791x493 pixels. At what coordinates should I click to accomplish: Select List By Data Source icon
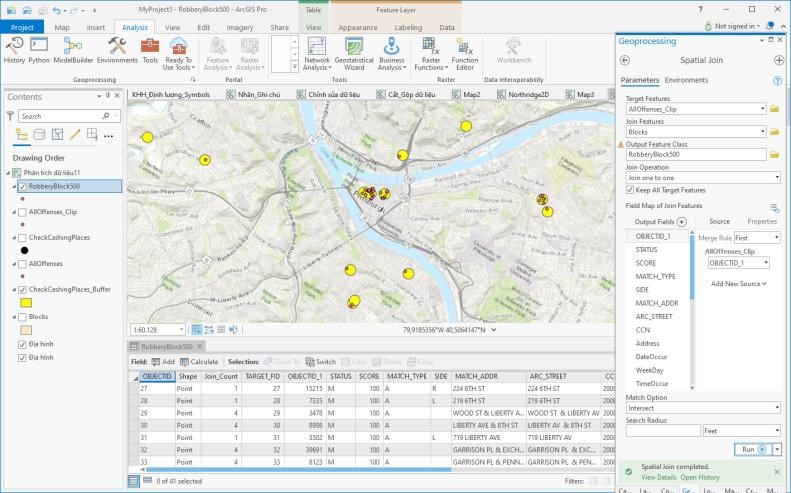coord(39,135)
